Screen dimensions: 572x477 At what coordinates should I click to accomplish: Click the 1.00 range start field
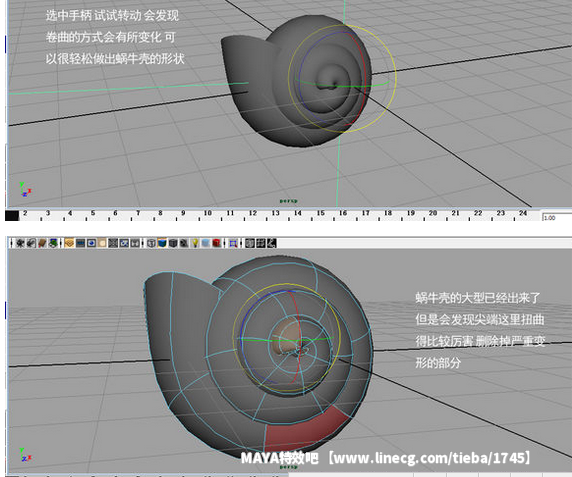tap(556, 218)
